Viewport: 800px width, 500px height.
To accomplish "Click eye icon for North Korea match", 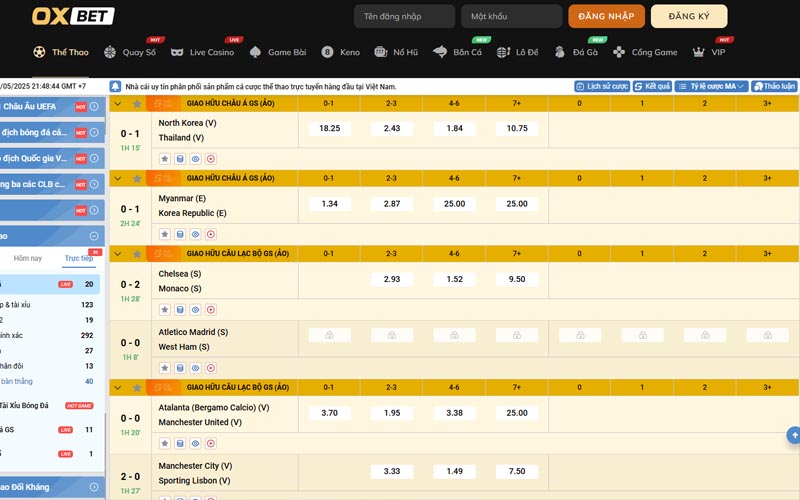I will pos(195,159).
